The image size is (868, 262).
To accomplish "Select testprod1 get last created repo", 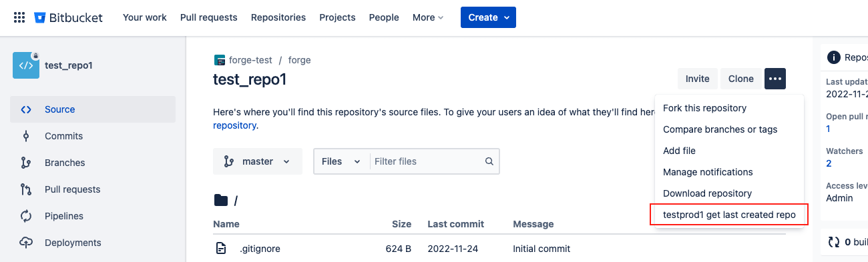I will click(x=730, y=215).
